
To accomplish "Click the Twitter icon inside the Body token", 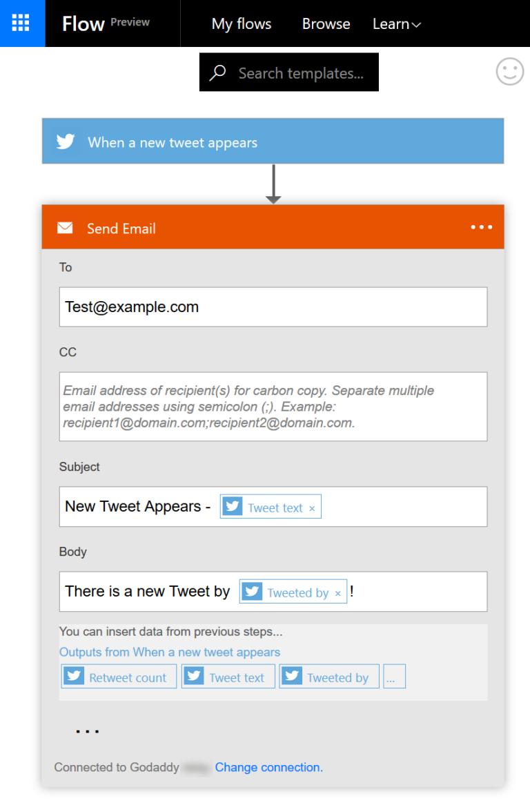I will (252, 591).
